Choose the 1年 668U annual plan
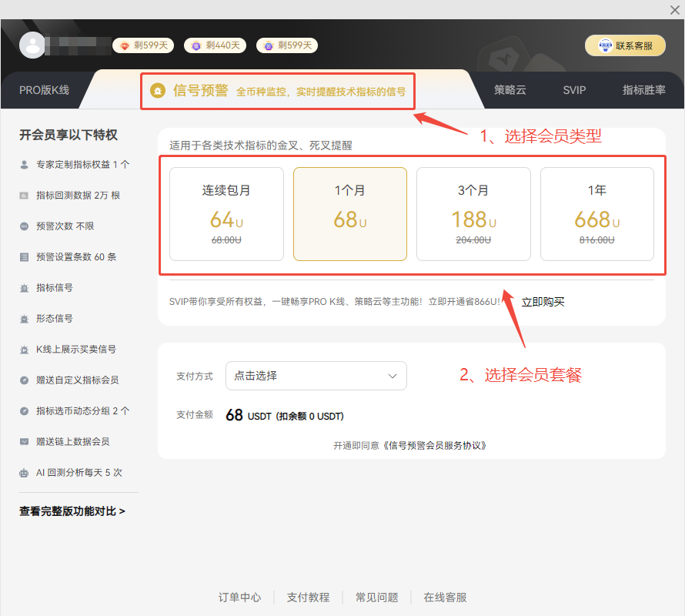Screen dimensions: 685x616 [x=597, y=213]
